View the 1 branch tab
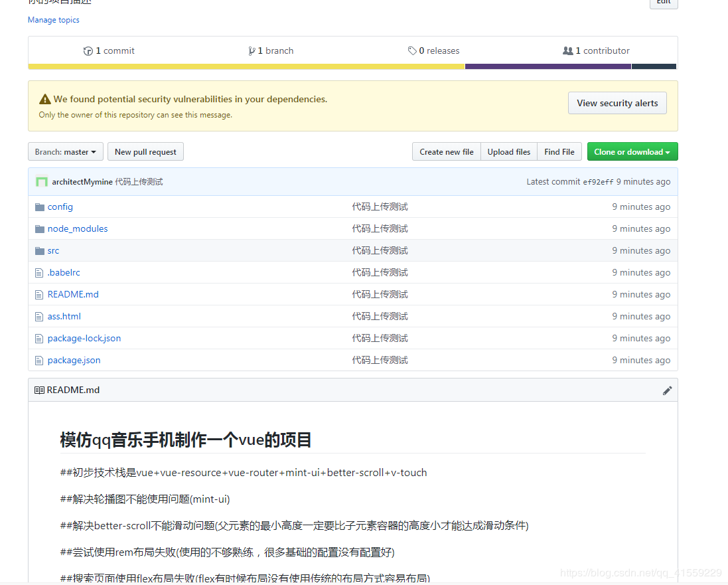The height and width of the screenshot is (585, 728). 271,51
